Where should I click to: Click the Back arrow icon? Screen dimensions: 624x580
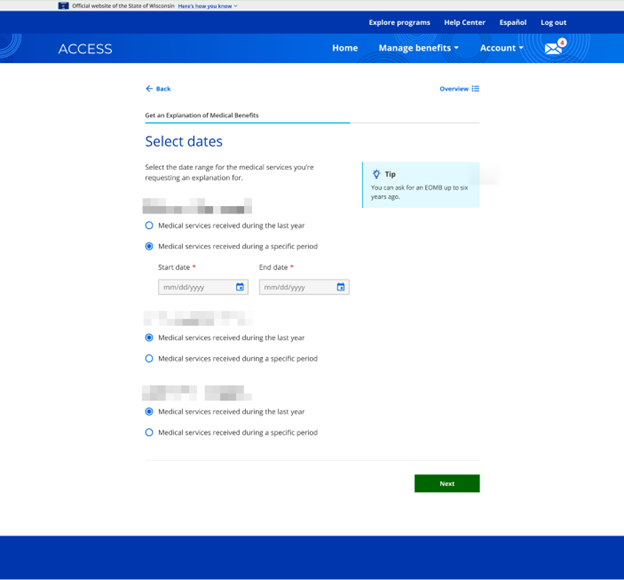(x=149, y=89)
